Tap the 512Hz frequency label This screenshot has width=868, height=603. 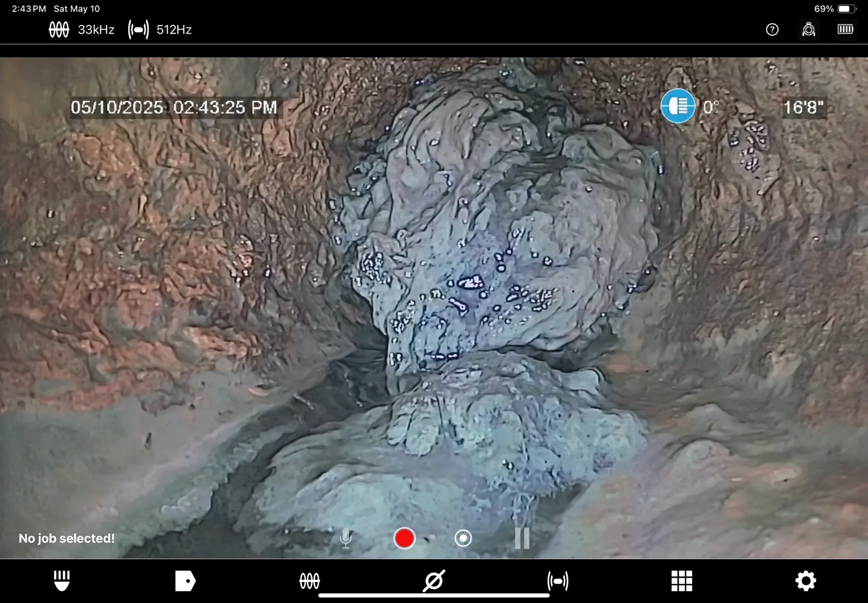pyautogui.click(x=174, y=30)
